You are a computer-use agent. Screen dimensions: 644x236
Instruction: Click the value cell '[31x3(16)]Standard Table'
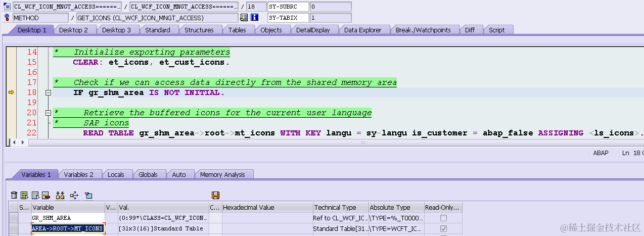pos(163,228)
